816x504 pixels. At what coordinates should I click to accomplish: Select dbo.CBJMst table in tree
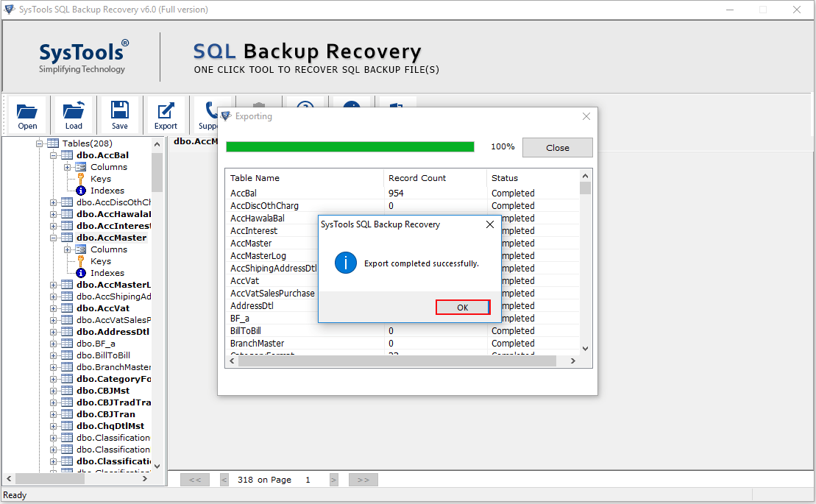point(103,391)
